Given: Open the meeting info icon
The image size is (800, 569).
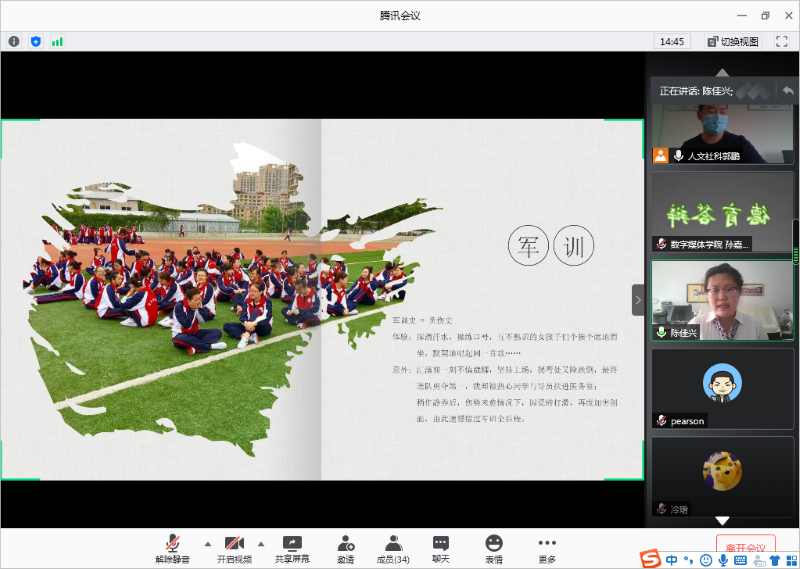Looking at the screenshot, I should point(14,41).
